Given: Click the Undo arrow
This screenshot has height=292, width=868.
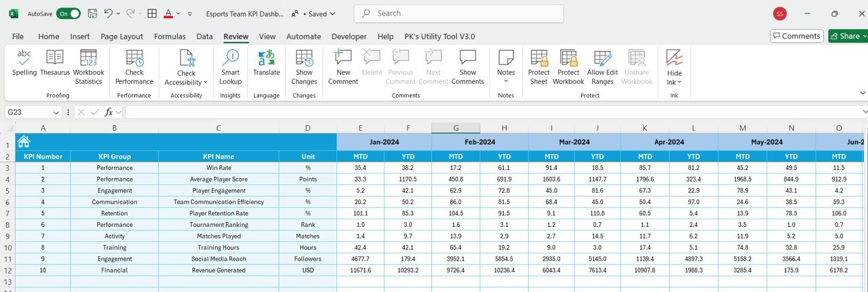Looking at the screenshot, I should 108,14.
